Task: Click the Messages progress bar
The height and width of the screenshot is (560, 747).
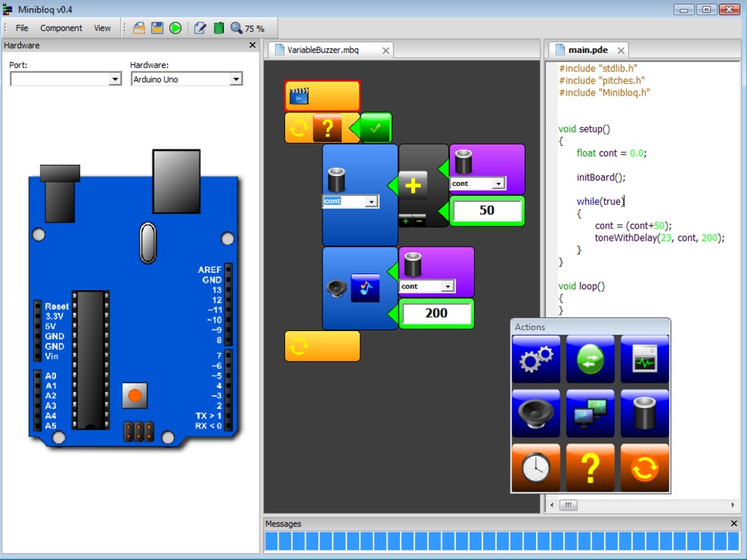Action: [x=502, y=542]
